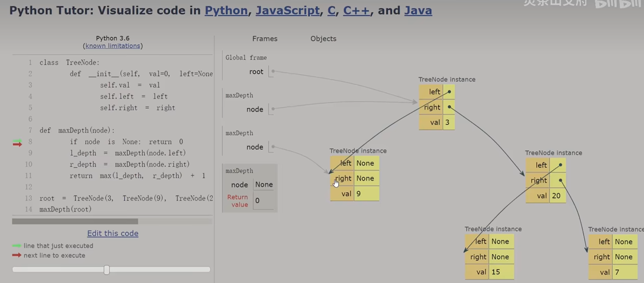Open the JavaScript link in the title
The height and width of the screenshot is (283, 644).
(x=287, y=11)
